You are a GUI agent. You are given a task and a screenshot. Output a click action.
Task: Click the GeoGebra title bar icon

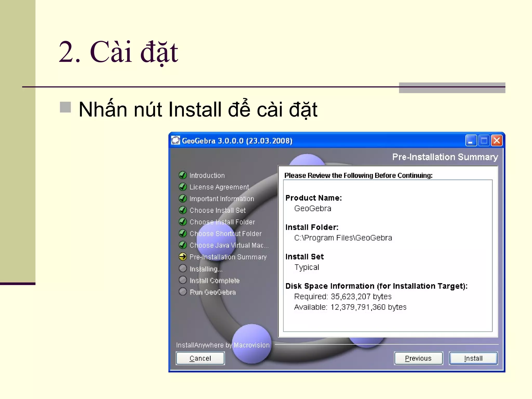(176, 140)
